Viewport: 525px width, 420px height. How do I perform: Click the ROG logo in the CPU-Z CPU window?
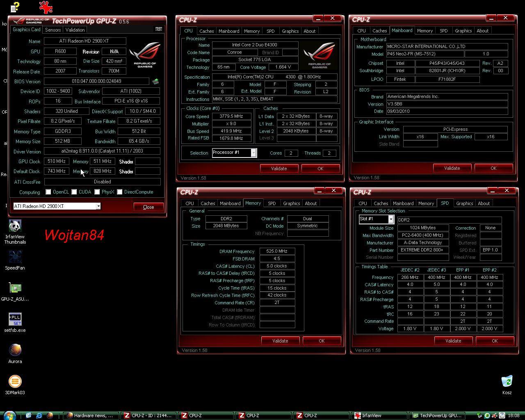(320, 55)
